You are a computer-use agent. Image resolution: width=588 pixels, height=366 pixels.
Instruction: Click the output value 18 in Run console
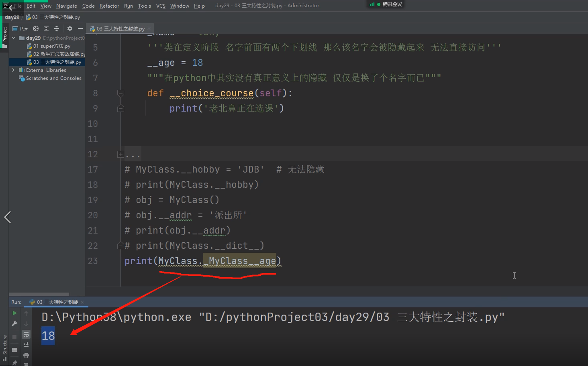click(48, 336)
